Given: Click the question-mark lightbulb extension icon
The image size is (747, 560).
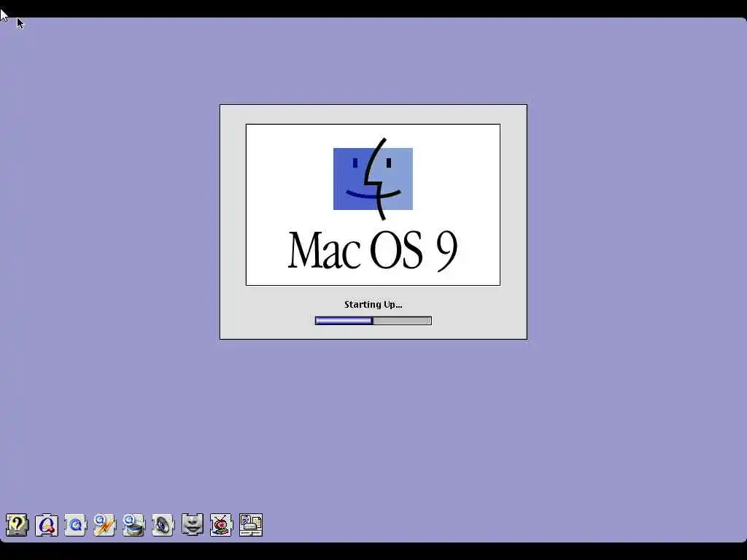Looking at the screenshot, I should (18, 525).
